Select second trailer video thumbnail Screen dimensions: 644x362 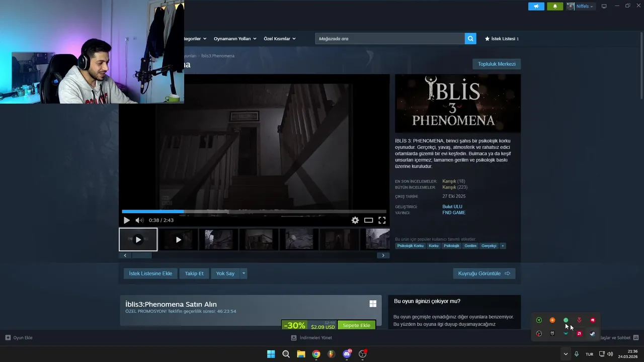pyautogui.click(x=179, y=239)
